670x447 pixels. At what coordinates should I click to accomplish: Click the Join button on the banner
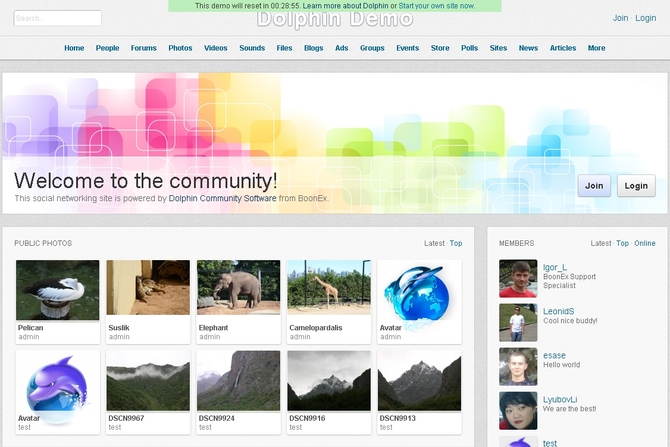[x=594, y=186]
